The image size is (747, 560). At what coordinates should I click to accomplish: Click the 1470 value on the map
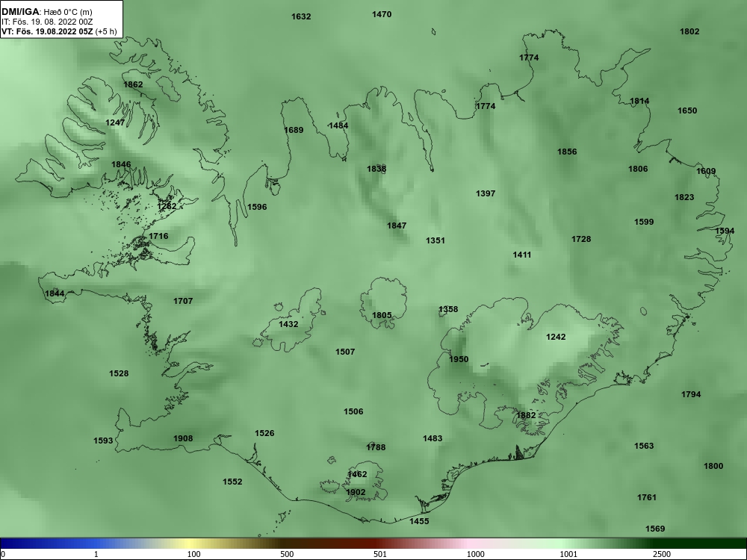[382, 14]
